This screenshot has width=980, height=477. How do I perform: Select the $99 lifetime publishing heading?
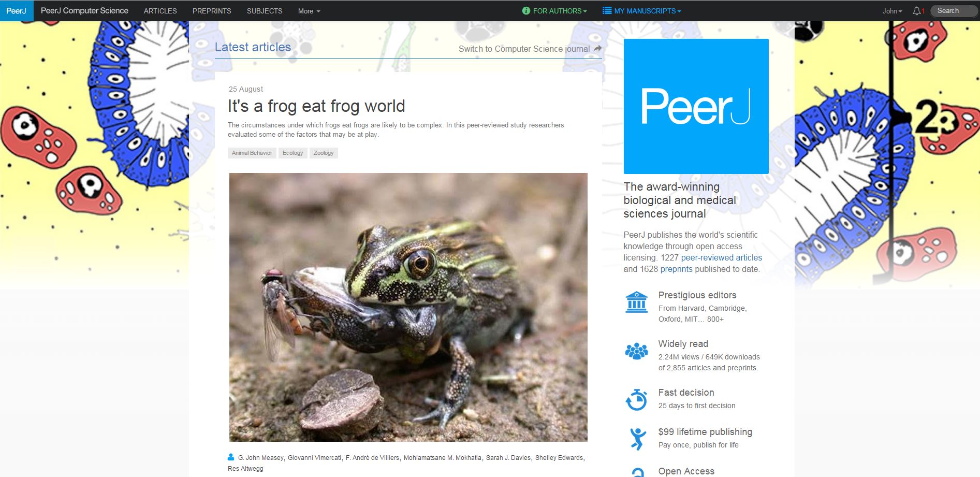pyautogui.click(x=705, y=432)
